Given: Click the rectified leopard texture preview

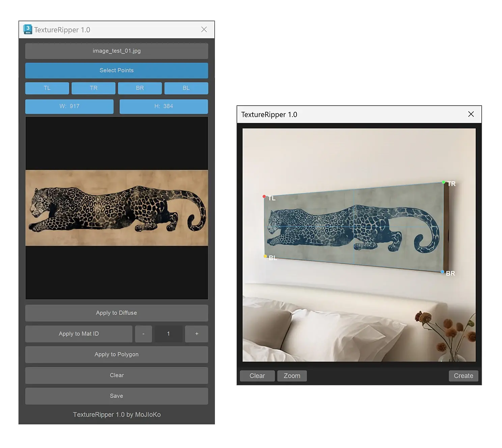Looking at the screenshot, I should [117, 208].
